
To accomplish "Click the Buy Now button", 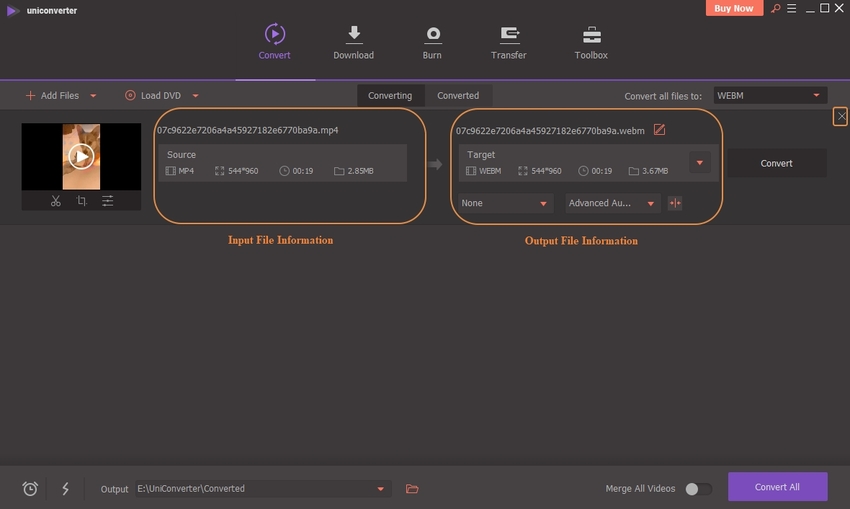I will pyautogui.click(x=735, y=8).
